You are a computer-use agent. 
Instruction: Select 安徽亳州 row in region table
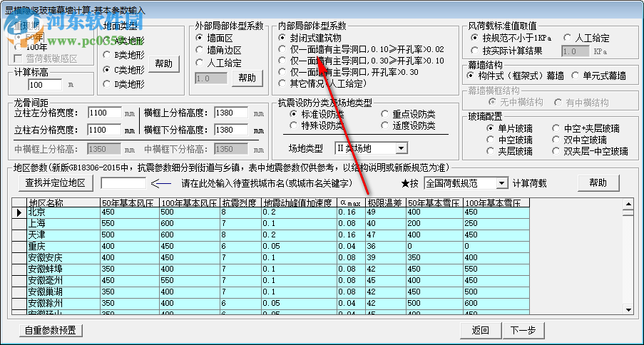point(270,281)
